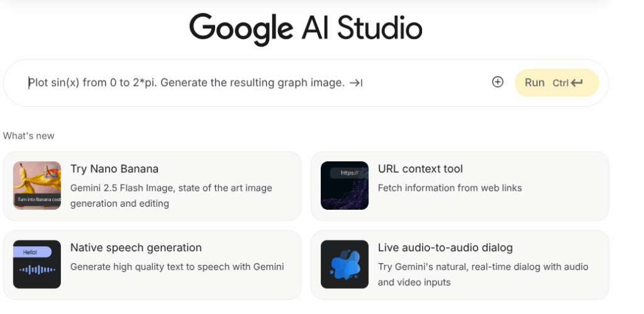This screenshot has width=644, height=314.
Task: Click 'Fetch information from web links' text
Action: pyautogui.click(x=450, y=188)
